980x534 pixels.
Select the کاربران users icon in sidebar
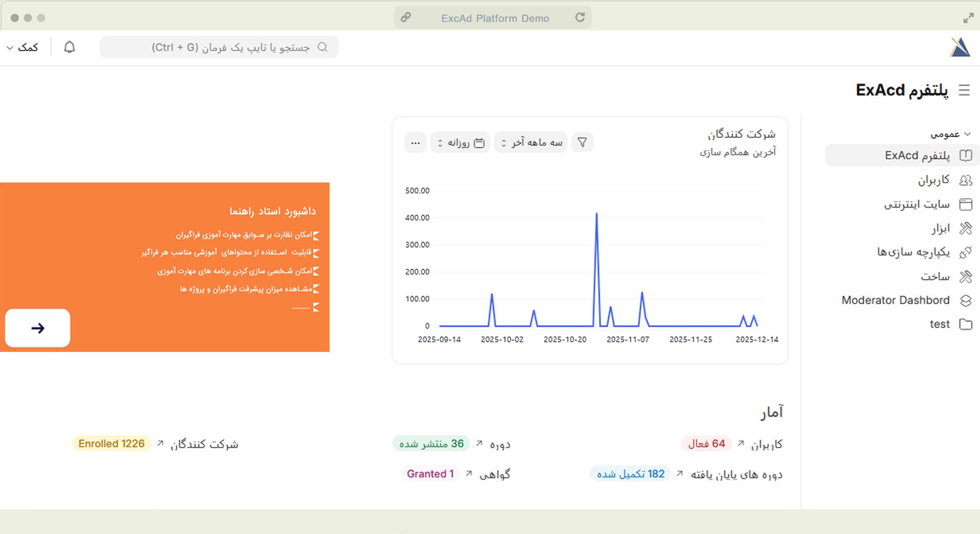966,180
